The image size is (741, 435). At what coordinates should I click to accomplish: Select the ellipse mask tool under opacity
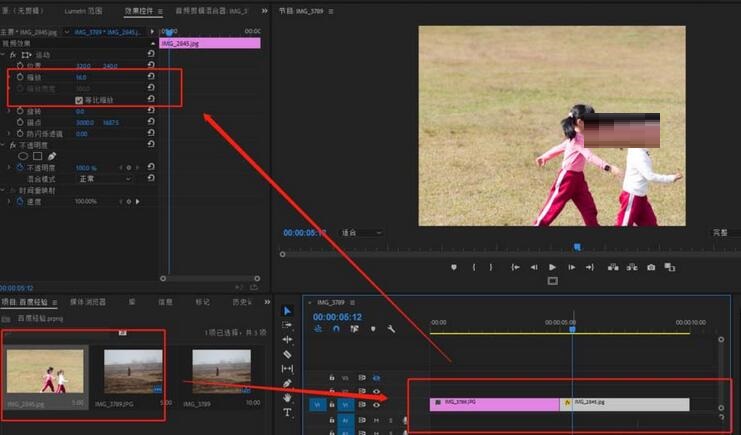[23, 156]
